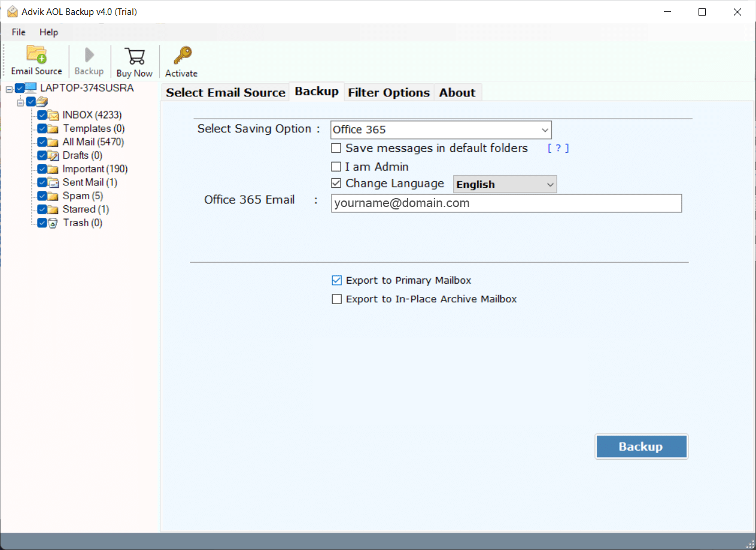Open the Help menu
The height and width of the screenshot is (550, 756).
pos(49,32)
